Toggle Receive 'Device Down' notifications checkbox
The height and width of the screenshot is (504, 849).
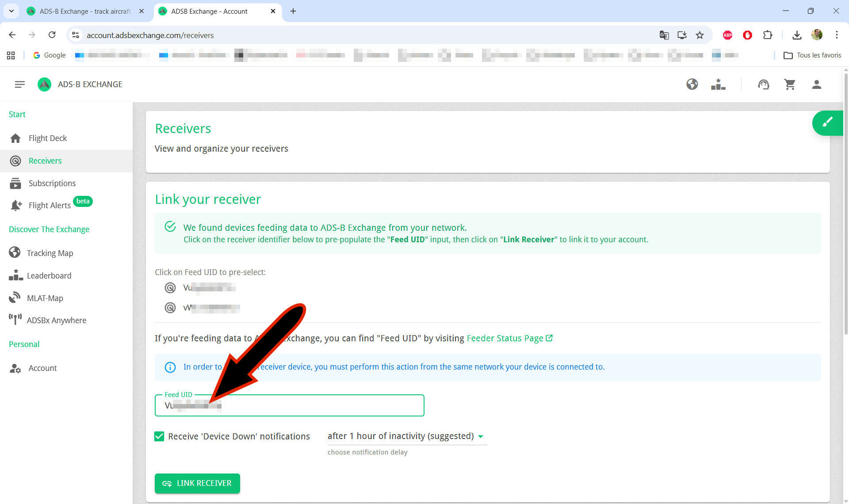pos(159,436)
